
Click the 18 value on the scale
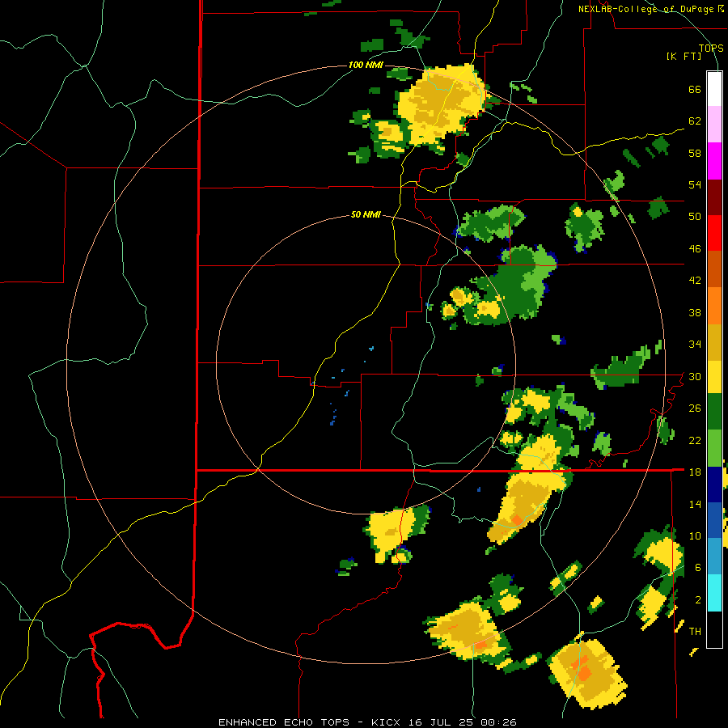[695, 472]
